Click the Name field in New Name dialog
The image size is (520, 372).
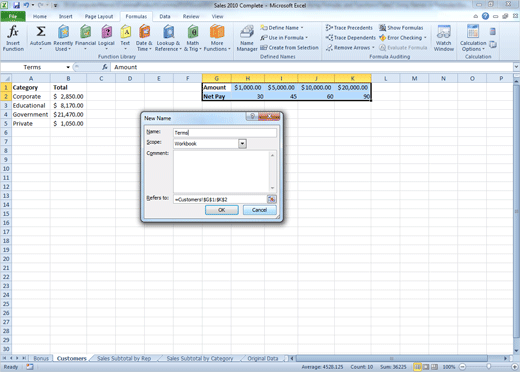(x=225, y=133)
